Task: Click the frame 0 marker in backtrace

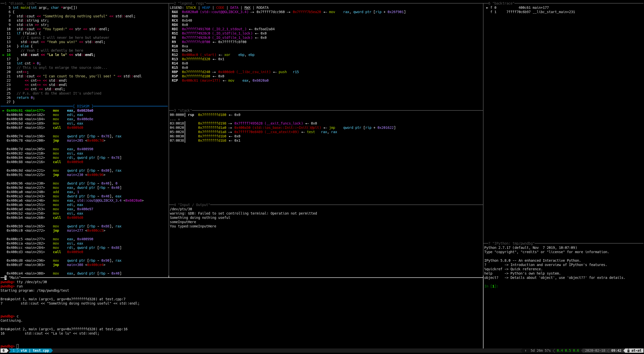Action: click(487, 8)
